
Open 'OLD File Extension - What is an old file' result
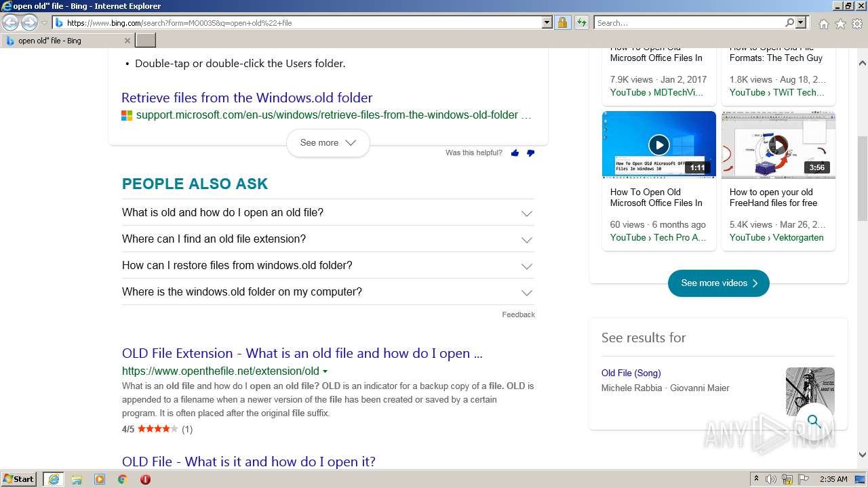click(302, 353)
